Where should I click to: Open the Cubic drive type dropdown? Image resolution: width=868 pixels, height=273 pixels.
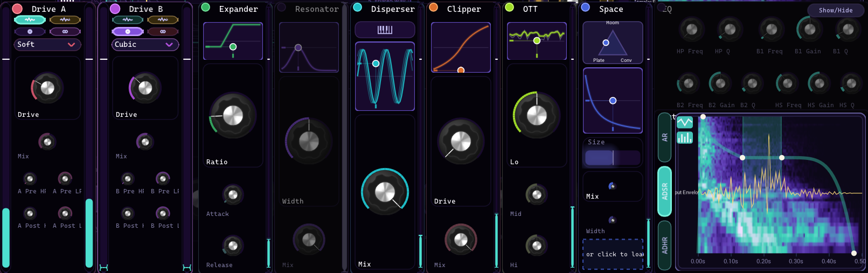point(145,45)
